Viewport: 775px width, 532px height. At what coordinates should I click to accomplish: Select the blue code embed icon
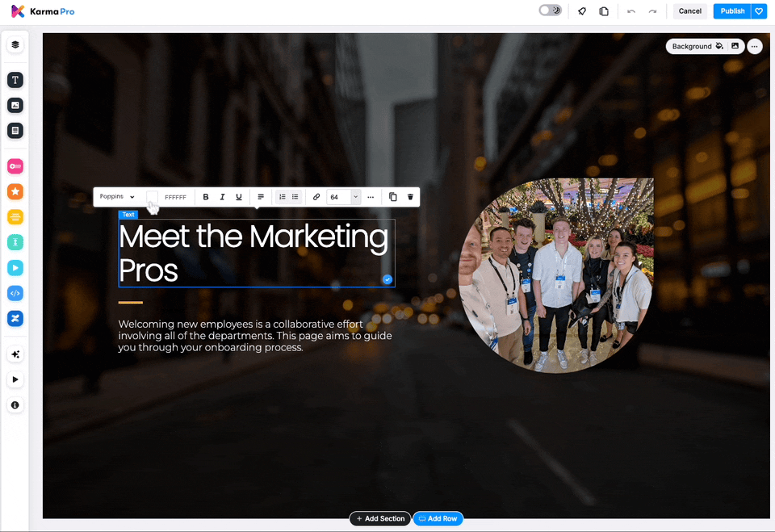(15, 293)
